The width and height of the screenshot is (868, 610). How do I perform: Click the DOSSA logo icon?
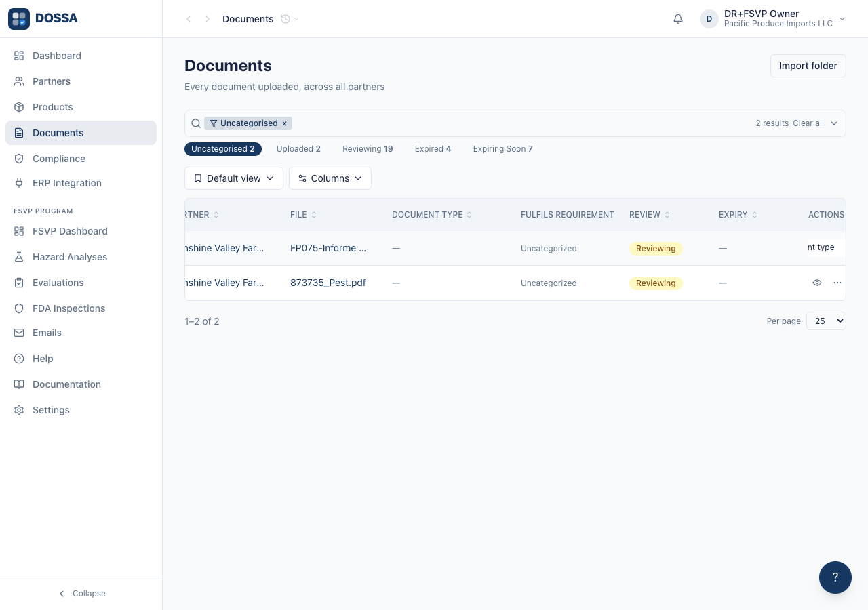point(19,19)
